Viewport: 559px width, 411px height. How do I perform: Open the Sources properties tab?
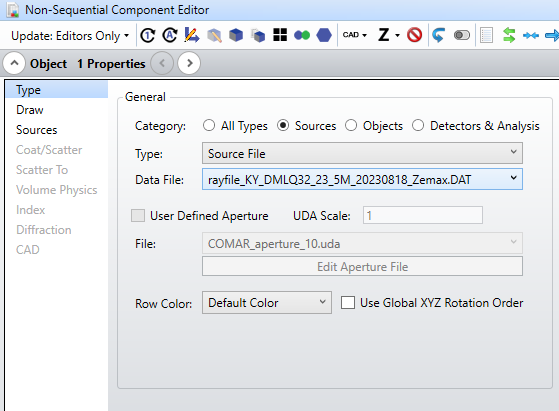tap(37, 130)
